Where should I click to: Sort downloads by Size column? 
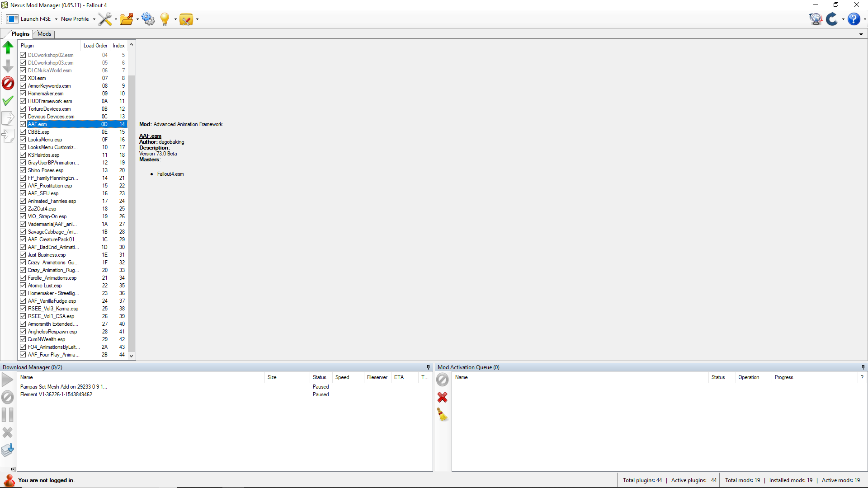(287, 377)
